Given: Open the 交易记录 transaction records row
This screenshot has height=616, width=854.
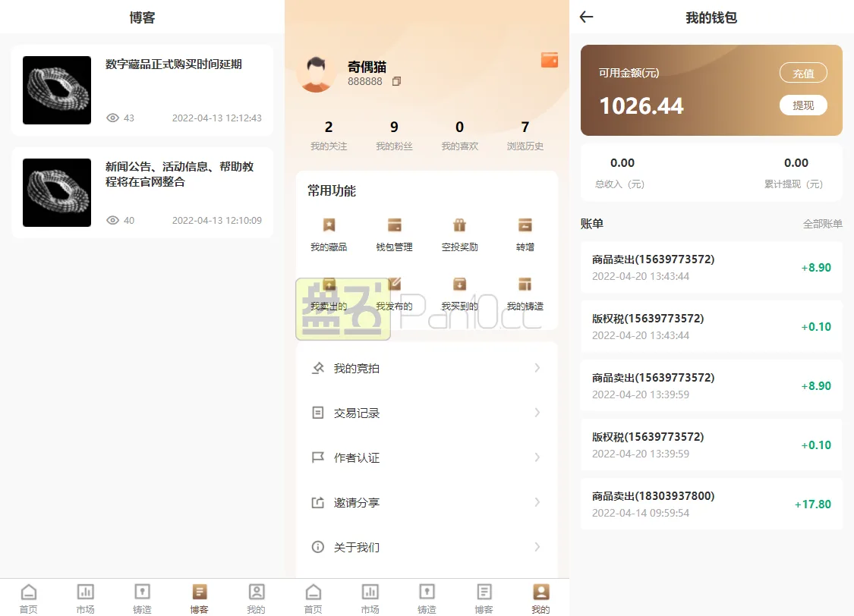Looking at the screenshot, I should coord(427,413).
